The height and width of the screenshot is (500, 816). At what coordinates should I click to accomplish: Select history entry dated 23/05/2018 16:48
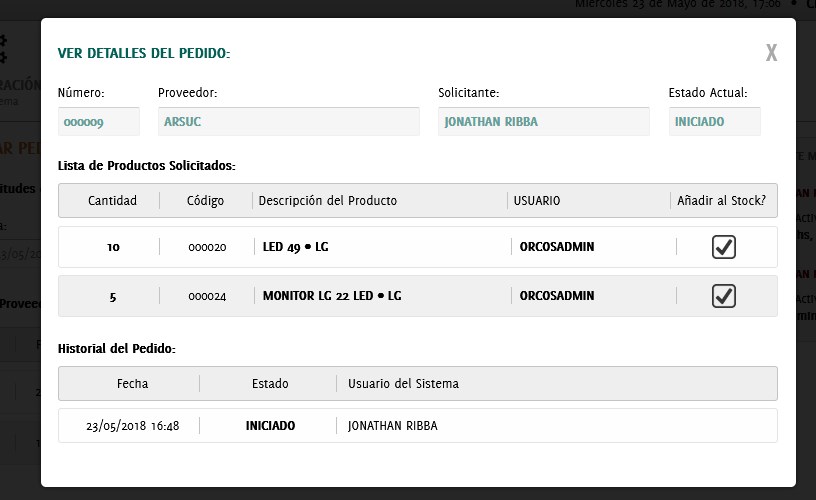(x=133, y=426)
